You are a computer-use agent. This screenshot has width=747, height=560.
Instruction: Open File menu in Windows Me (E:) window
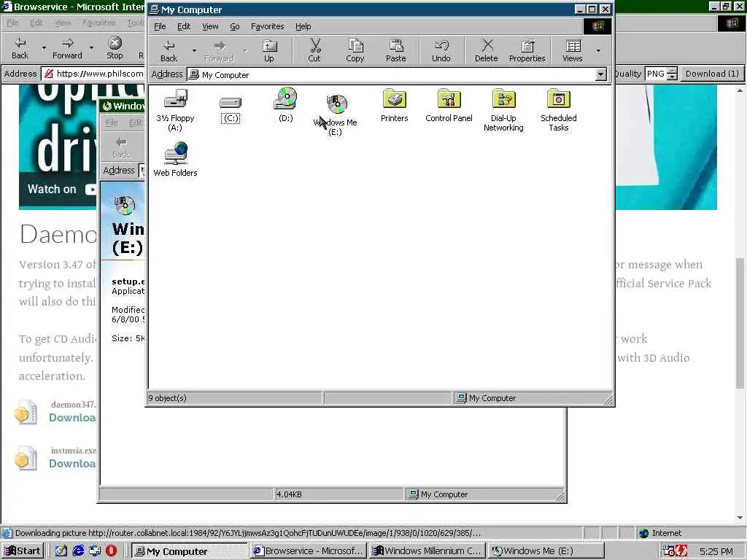pos(112,122)
